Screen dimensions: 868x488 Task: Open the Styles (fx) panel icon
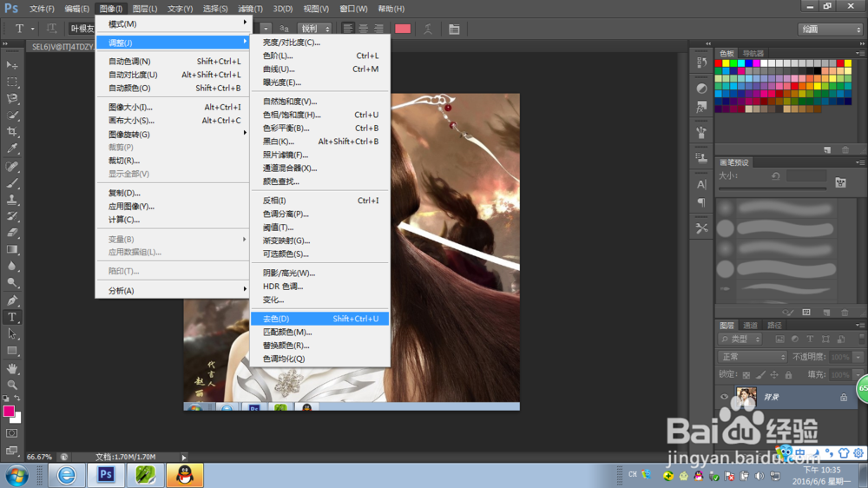click(x=701, y=107)
